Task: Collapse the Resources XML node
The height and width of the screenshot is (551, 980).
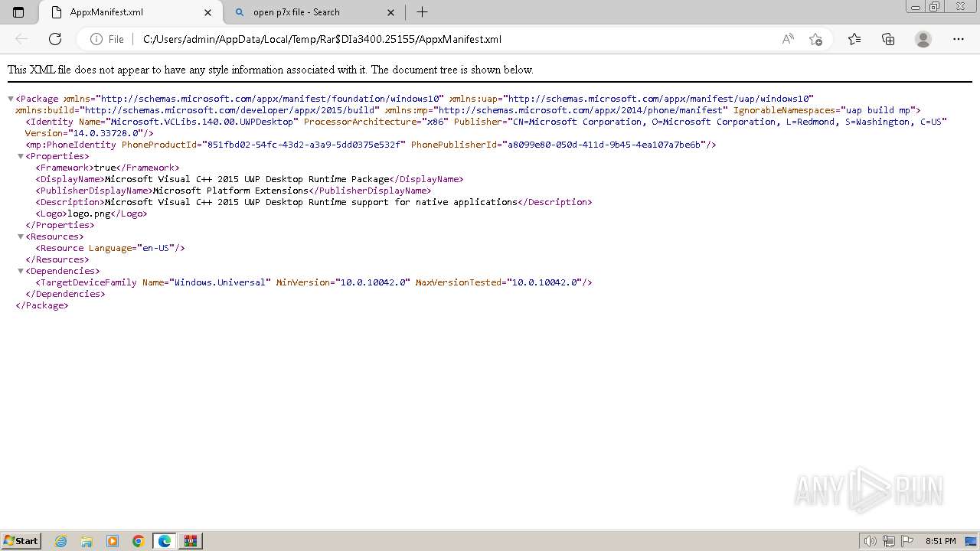Action: (21, 236)
